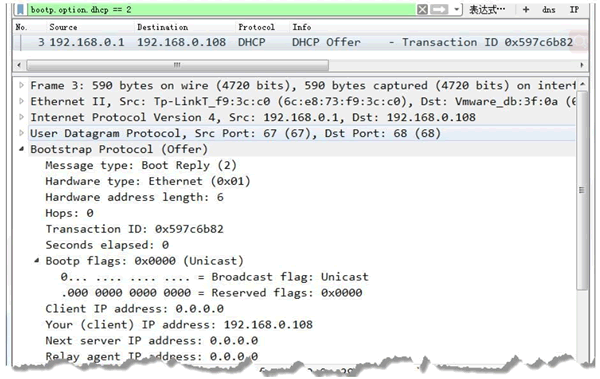Image resolution: width=600 pixels, height=379 pixels.
Task: Sort packets by Destination column header
Action: click(x=162, y=27)
